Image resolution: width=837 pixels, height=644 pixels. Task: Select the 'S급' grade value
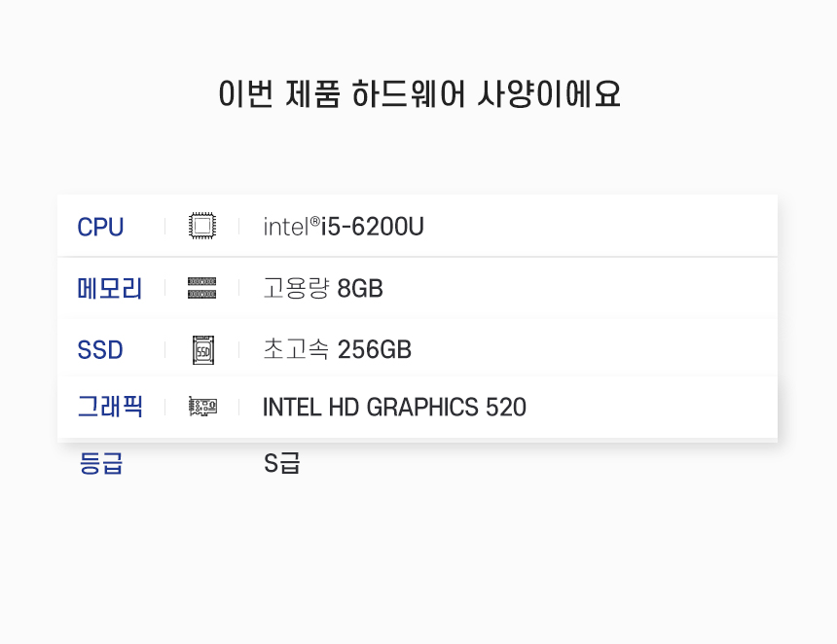[x=282, y=463]
